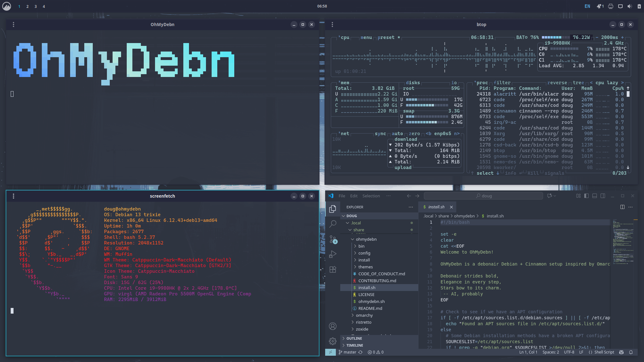This screenshot has width=644, height=362.
Task: Open the Extensions view
Action: (333, 269)
